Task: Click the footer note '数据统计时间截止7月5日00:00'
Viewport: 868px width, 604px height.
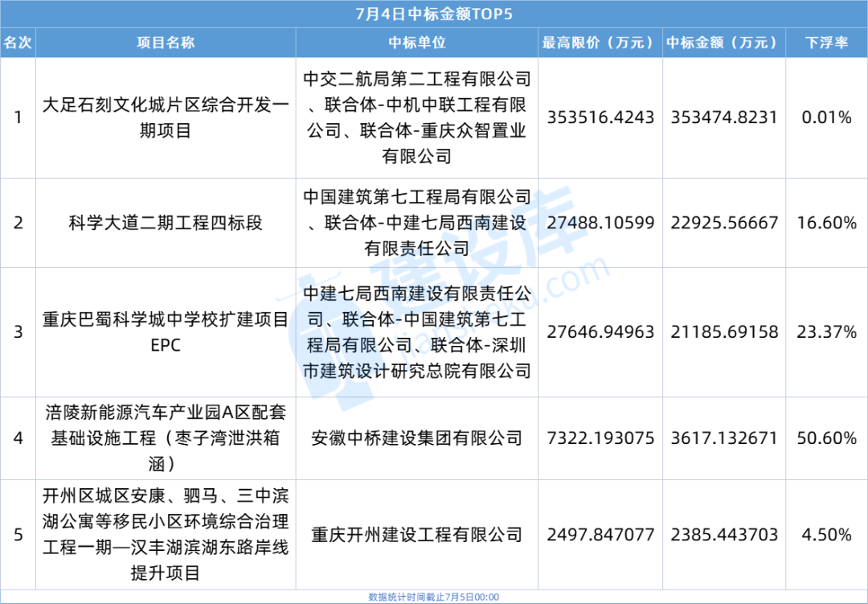Action: tap(433, 597)
